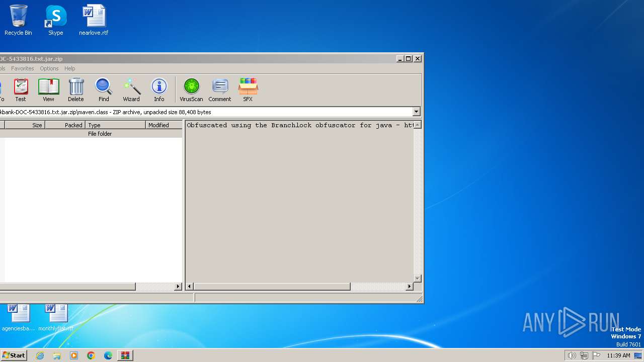The height and width of the screenshot is (362, 644).
Task: Open Windows Explorer from taskbar
Action: [57, 355]
